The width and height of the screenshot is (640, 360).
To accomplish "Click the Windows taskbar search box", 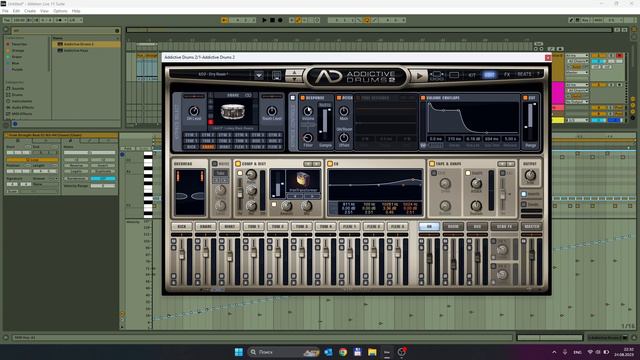I will point(284,352).
